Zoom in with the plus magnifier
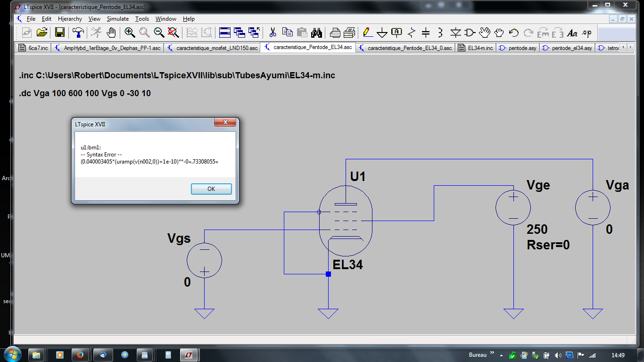The image size is (644, 362). [x=130, y=33]
